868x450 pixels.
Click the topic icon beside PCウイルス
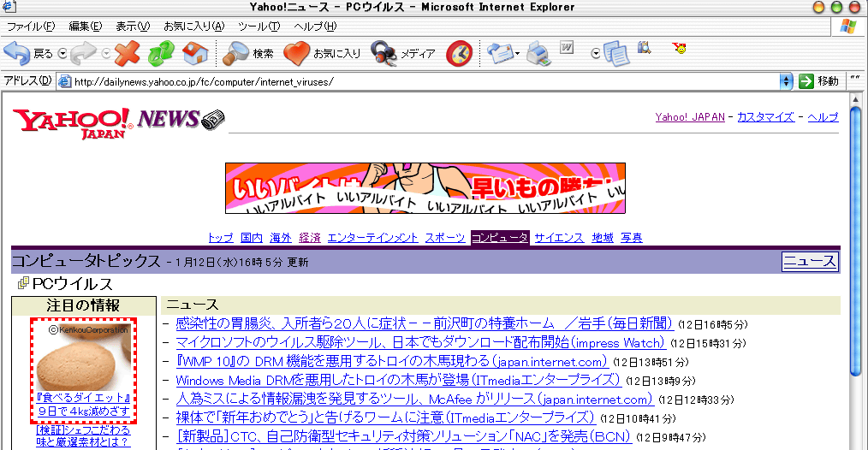click(x=23, y=283)
